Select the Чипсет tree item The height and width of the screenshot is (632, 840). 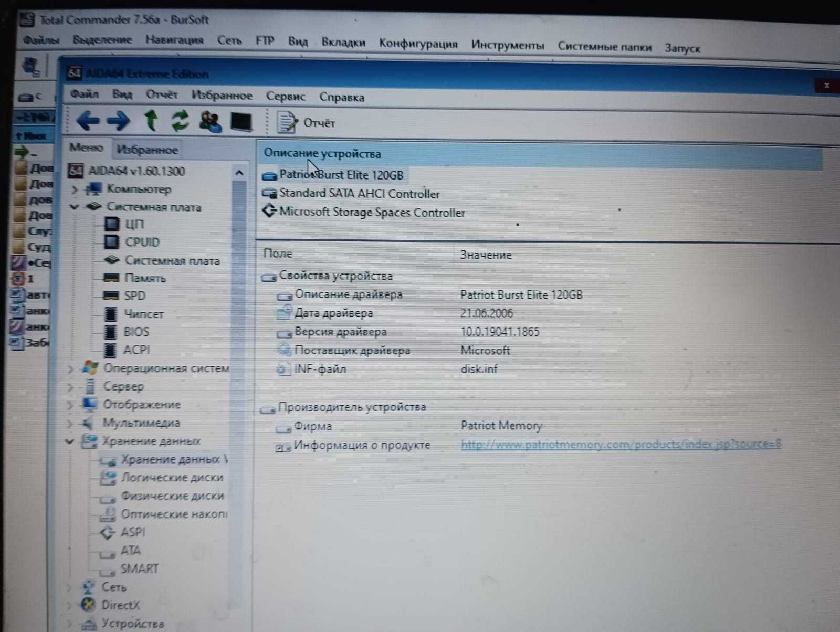click(134, 314)
